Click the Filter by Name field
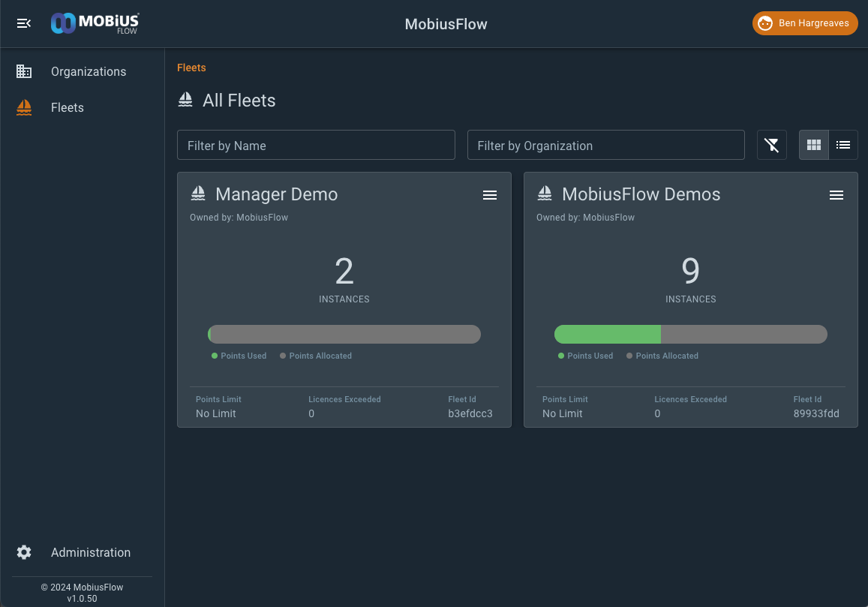Screen dimensions: 868x607 [316, 145]
